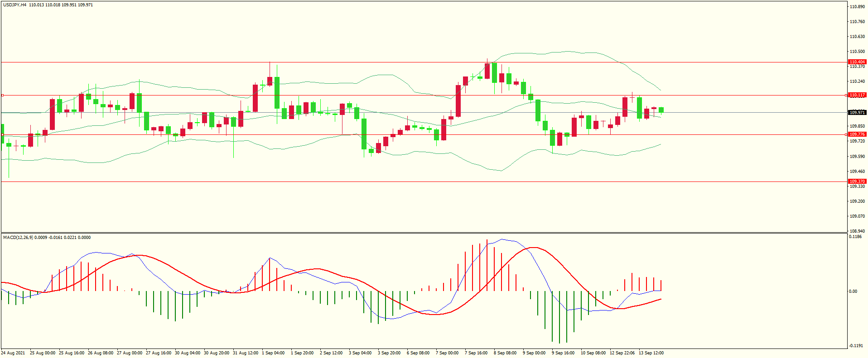Click the 109.850 price axis value

click(857, 126)
